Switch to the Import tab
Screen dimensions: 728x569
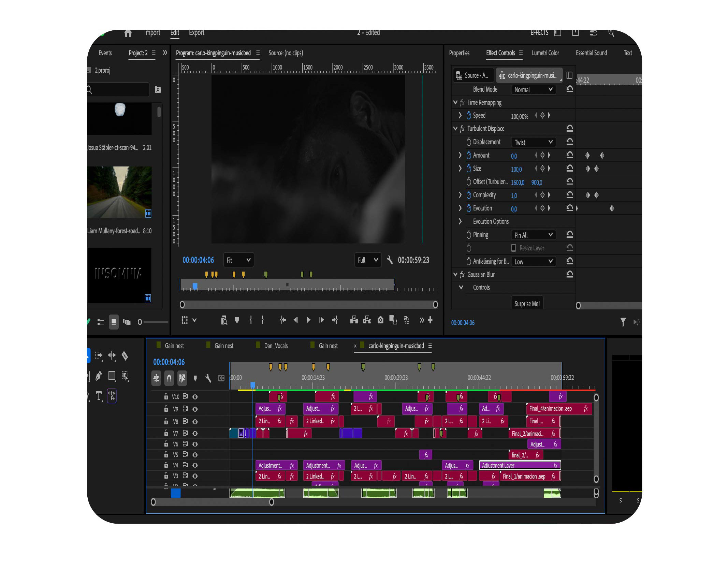pyautogui.click(x=152, y=33)
